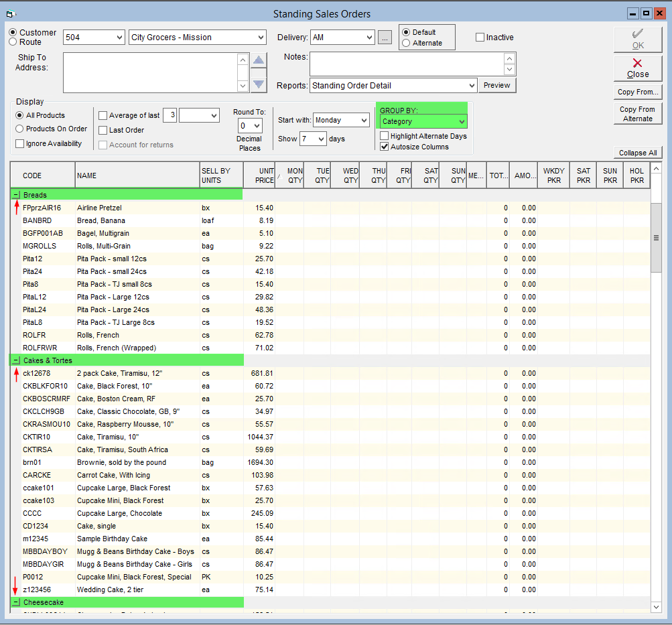Click in the Ship To Address field

pos(150,73)
